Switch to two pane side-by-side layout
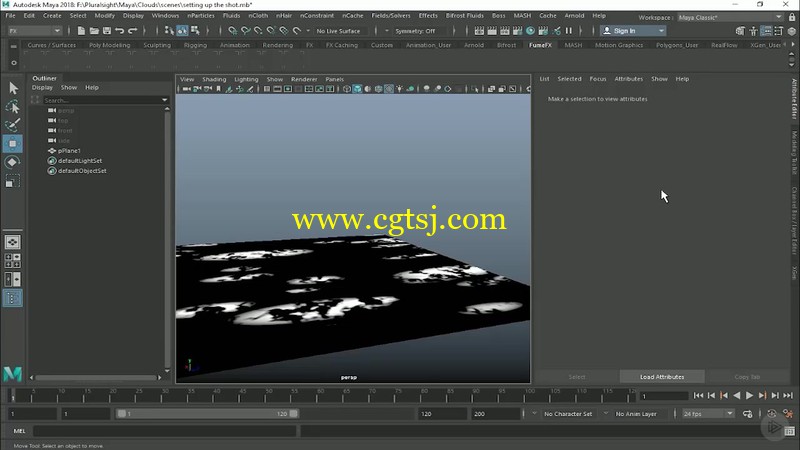The height and width of the screenshot is (450, 800). coord(13,280)
